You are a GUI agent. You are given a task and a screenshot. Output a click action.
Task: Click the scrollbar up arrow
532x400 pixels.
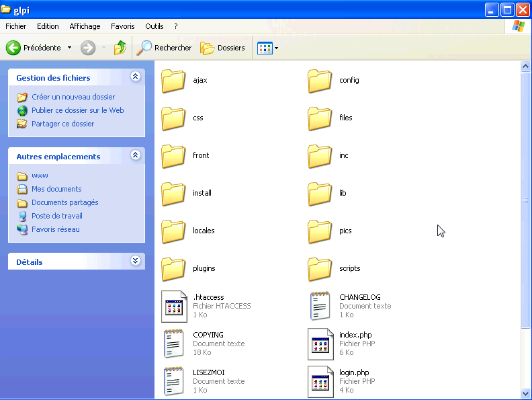pos(525,66)
